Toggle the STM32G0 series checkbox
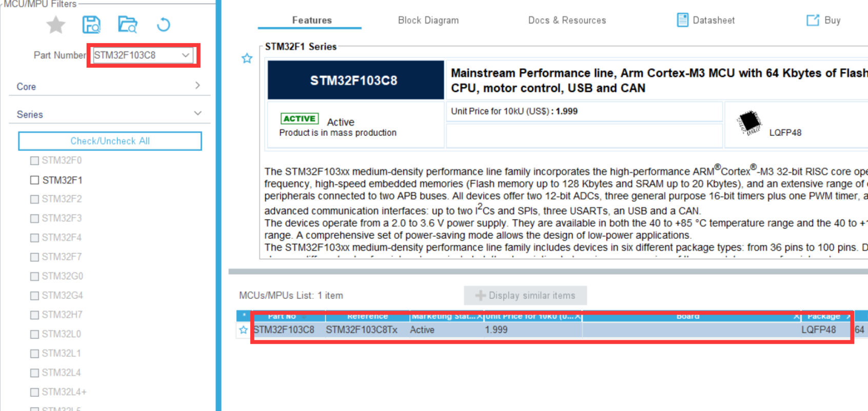The height and width of the screenshot is (411, 868). coord(34,276)
